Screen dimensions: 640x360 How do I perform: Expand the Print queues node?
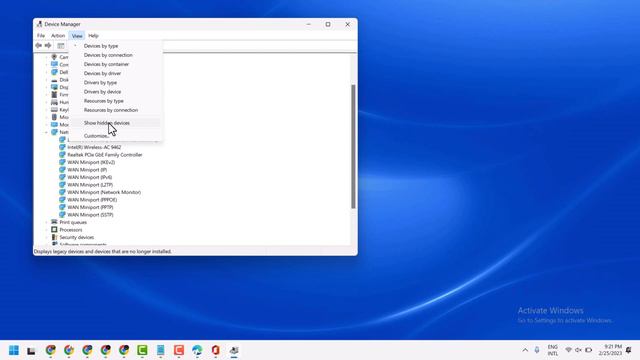coord(47,222)
